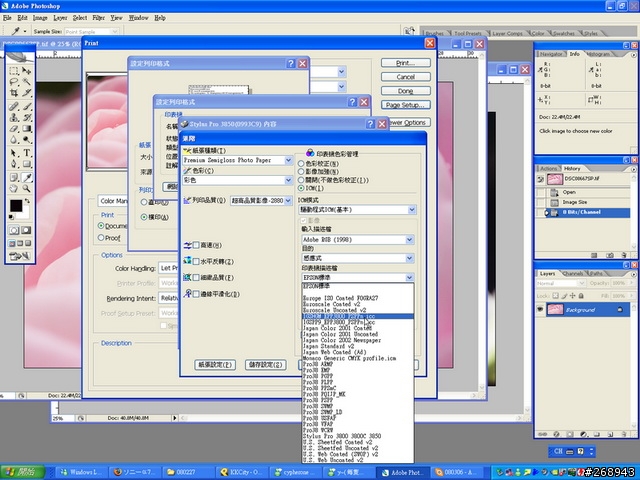Select the Magic Wand tool
This screenshot has height=480, width=640.
27,82
